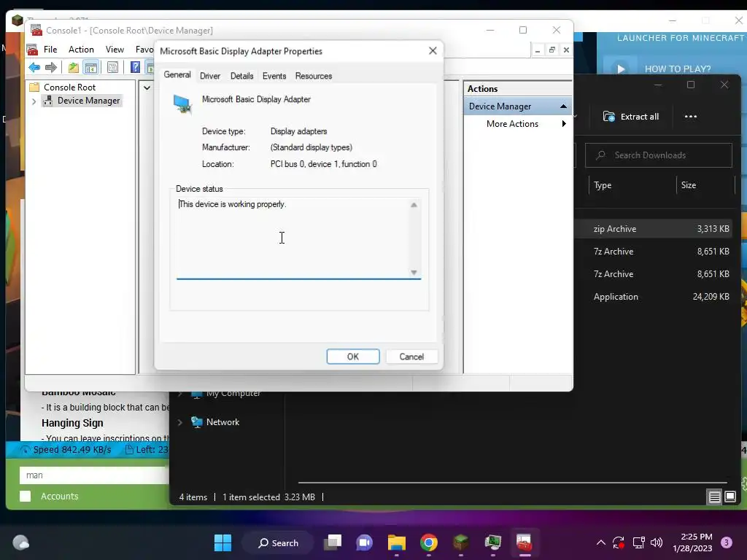Image resolution: width=747 pixels, height=560 pixels.
Task: Click the Forward arrow in console toolbar
Action: pos(51,67)
